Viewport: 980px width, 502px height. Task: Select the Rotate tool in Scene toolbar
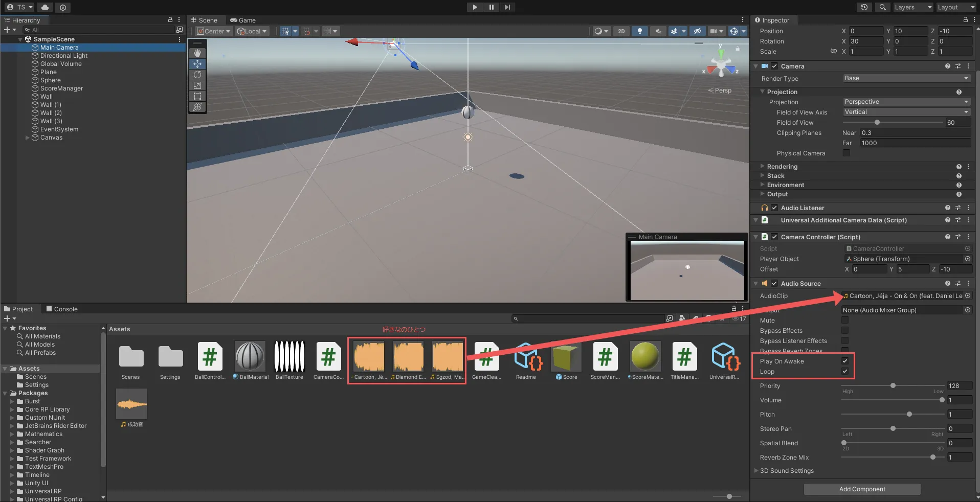click(x=197, y=75)
